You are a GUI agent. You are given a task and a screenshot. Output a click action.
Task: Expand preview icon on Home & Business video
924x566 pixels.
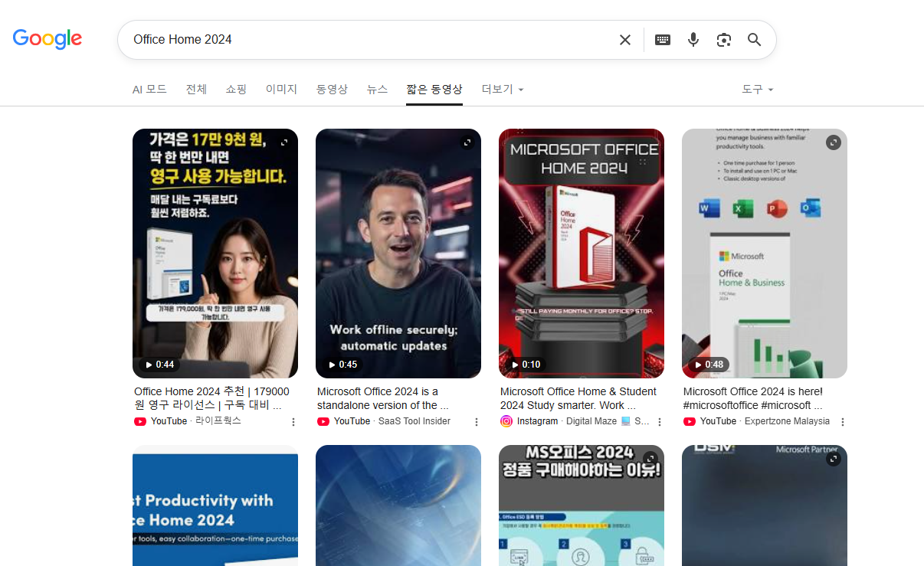tap(834, 142)
